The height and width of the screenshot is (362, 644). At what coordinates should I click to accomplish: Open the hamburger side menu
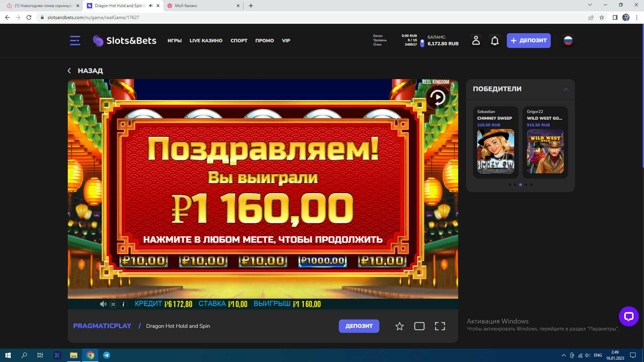(x=75, y=41)
